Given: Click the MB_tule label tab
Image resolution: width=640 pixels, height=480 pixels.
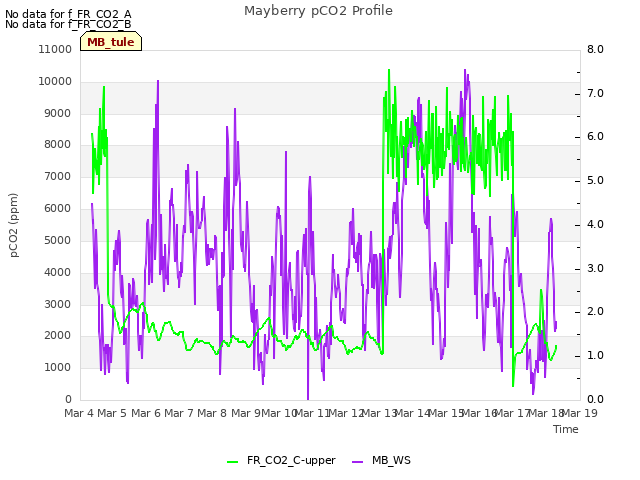Looking at the screenshot, I should [111, 42].
